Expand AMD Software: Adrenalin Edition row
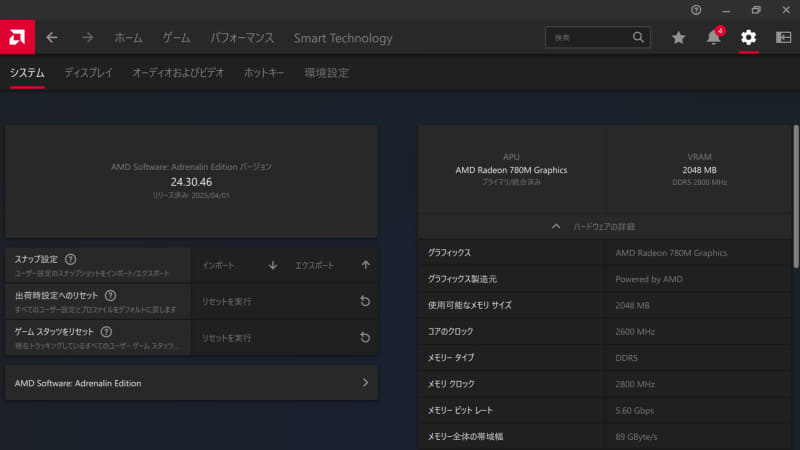 [191, 383]
